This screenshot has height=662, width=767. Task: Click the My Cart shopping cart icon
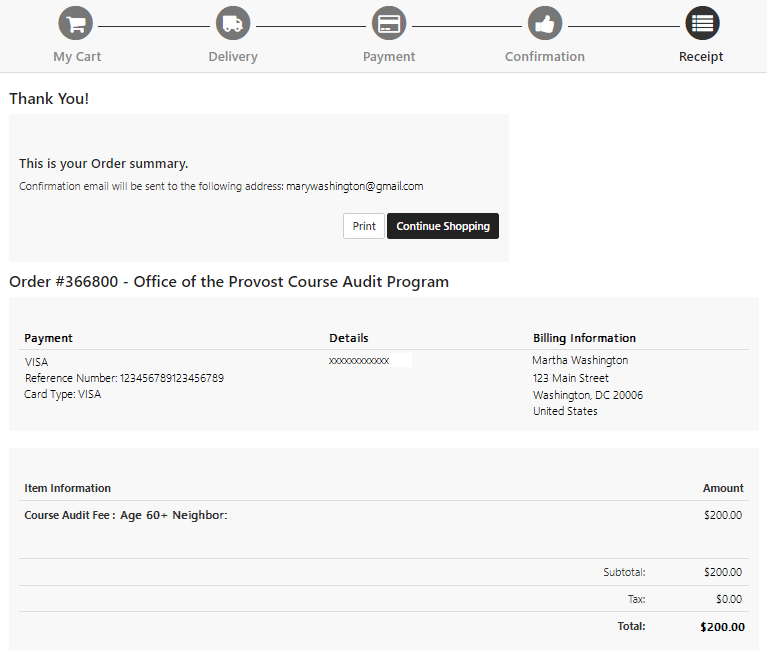[76, 23]
